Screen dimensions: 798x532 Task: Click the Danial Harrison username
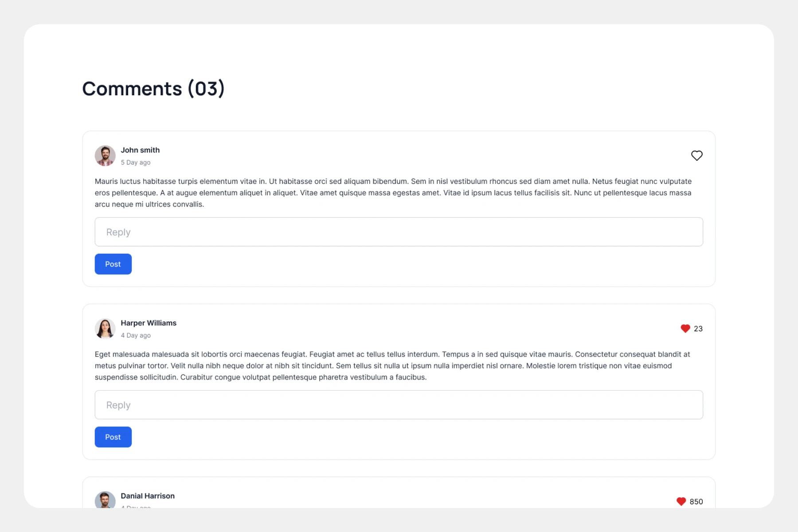(x=148, y=496)
